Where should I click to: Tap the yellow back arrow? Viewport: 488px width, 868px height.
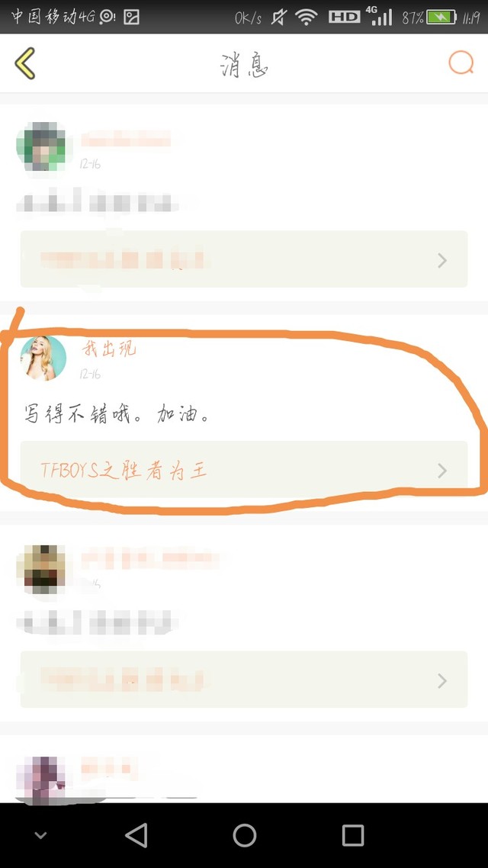click(25, 63)
